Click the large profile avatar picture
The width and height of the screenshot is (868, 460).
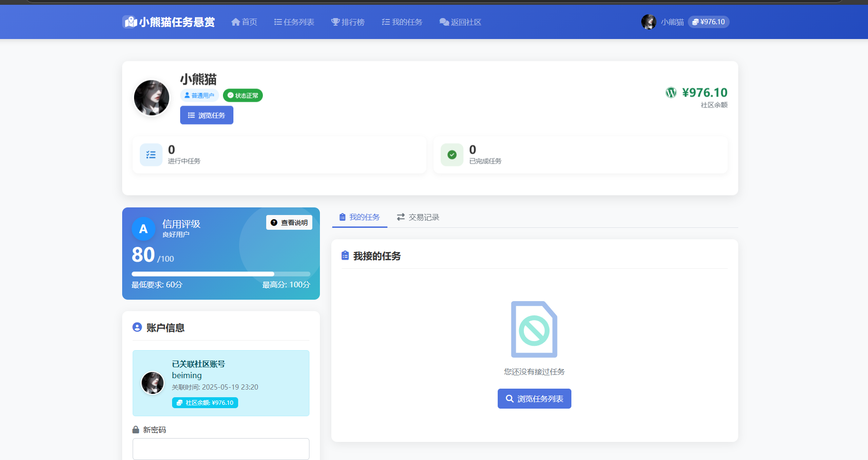tap(152, 98)
